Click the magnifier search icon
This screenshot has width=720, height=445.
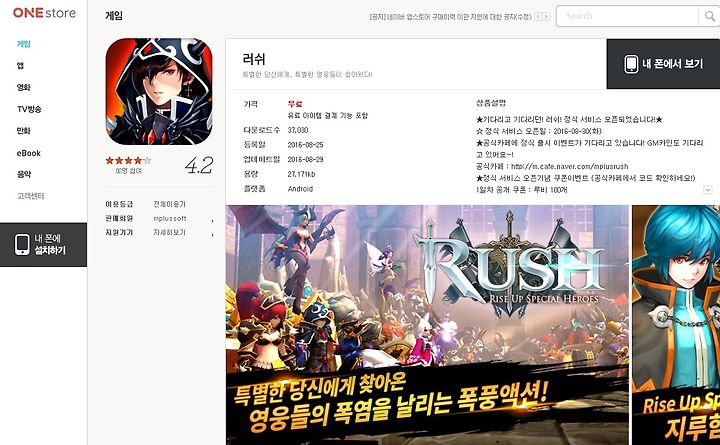coord(709,17)
